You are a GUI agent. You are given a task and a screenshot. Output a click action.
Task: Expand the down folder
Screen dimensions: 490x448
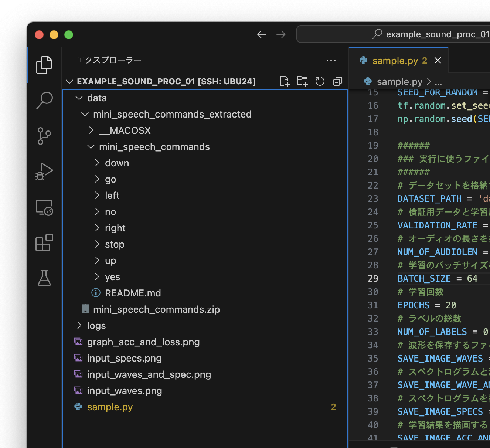point(97,163)
